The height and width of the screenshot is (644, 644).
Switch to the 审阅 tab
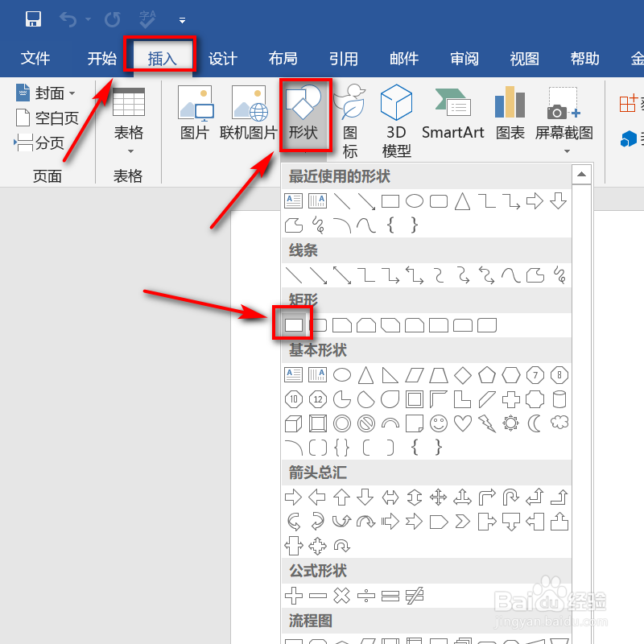(x=464, y=59)
